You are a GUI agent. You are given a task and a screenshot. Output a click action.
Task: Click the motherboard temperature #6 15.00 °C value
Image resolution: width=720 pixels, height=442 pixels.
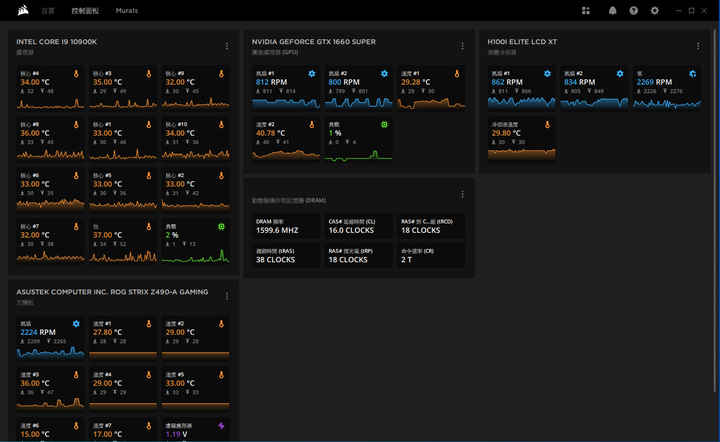[35, 434]
